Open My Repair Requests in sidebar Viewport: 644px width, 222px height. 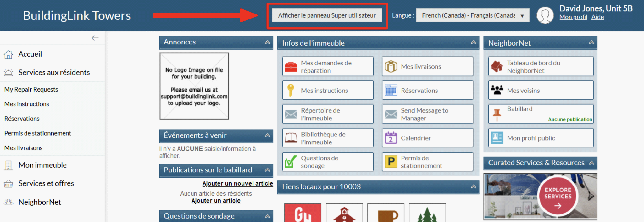(31, 89)
